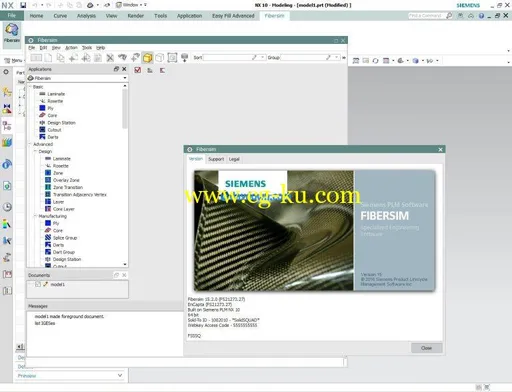
Task: Undock the Applications panel
Action: 116,69
